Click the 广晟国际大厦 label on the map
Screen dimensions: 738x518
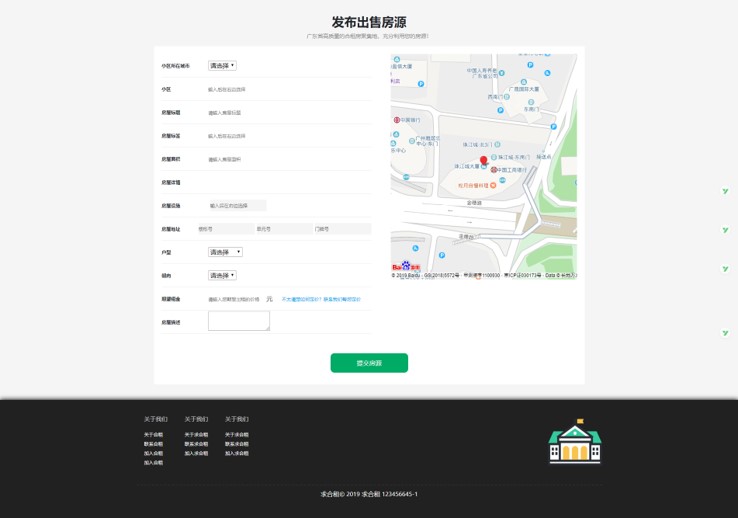tap(524, 89)
